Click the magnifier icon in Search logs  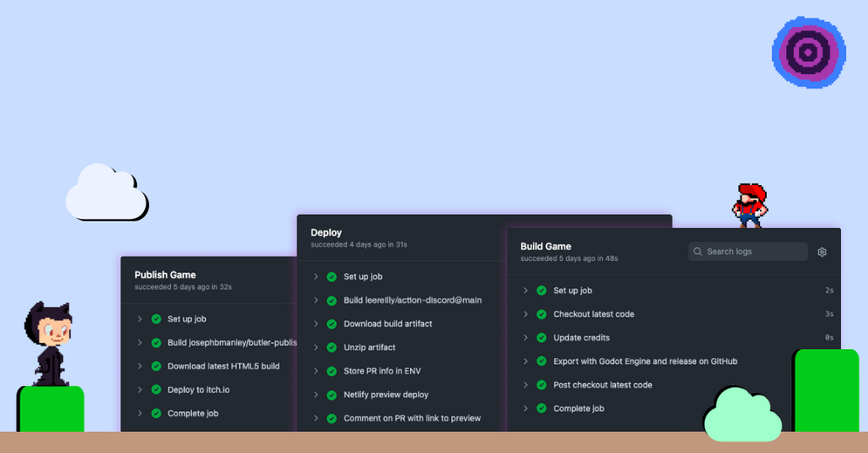click(698, 252)
